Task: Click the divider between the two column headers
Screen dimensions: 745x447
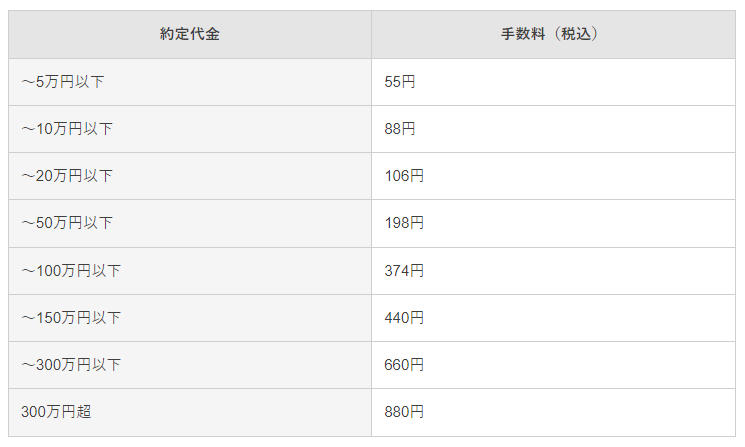Action: click(x=371, y=34)
